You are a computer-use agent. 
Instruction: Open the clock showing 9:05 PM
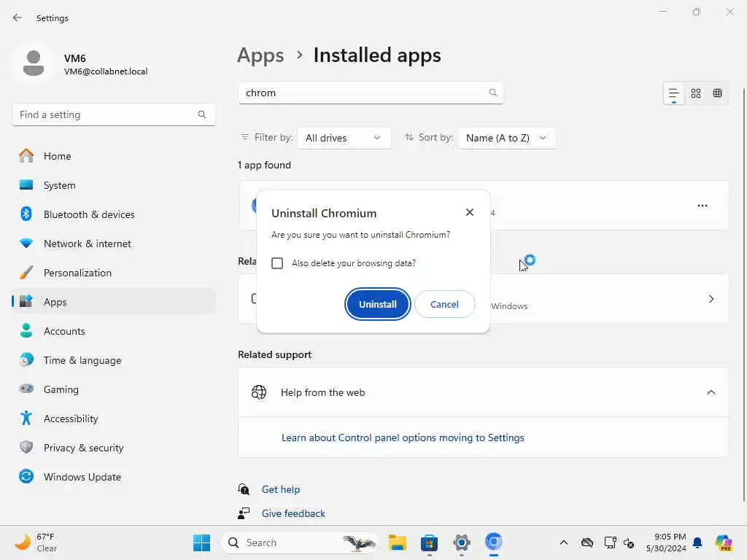click(665, 542)
